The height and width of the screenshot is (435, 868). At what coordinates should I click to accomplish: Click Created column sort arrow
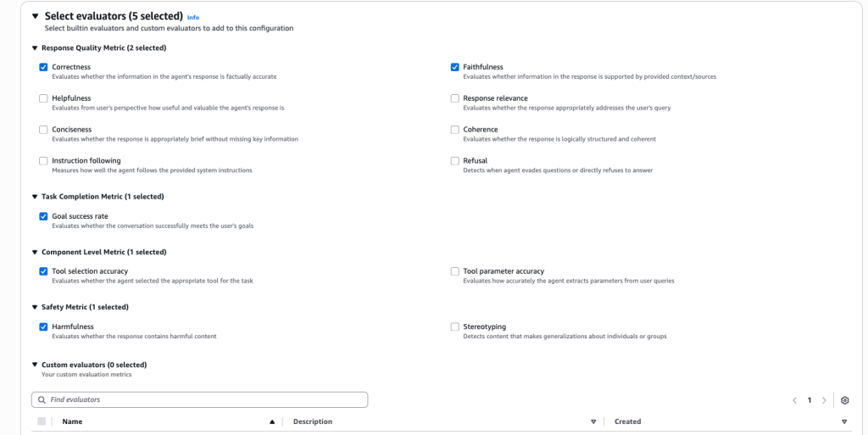tap(844, 421)
